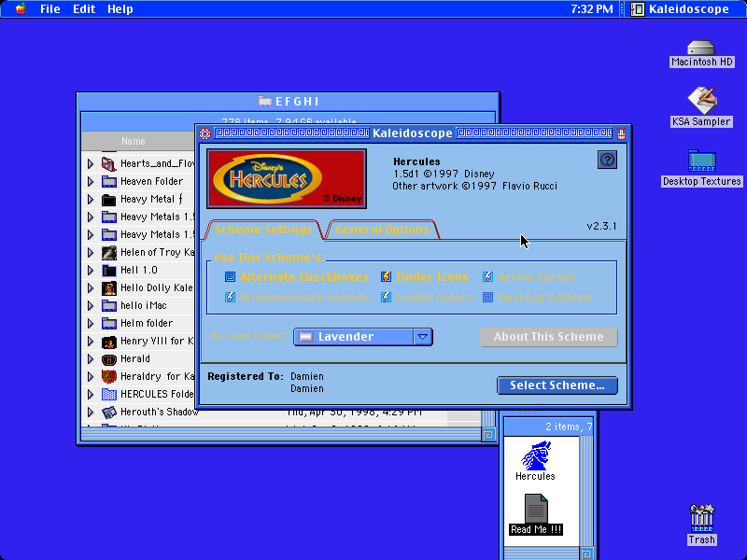The image size is (747, 560).
Task: Toggle the Finder Icons checkbox
Action: pyautogui.click(x=386, y=277)
